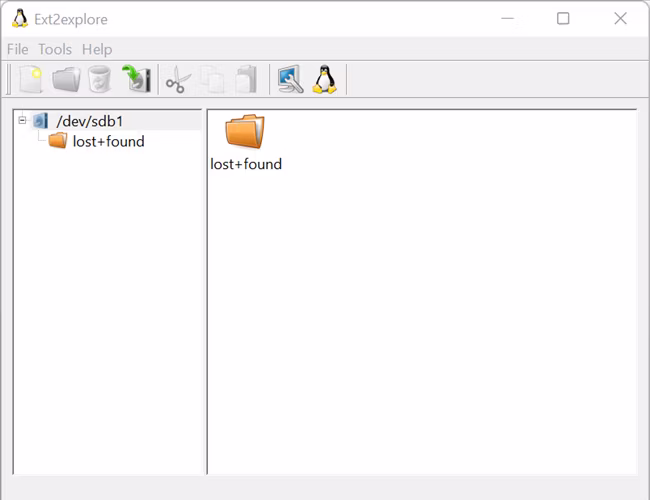This screenshot has width=650, height=500.
Task: Click the lost+found folder thumbnail in right pane
Action: click(x=245, y=131)
